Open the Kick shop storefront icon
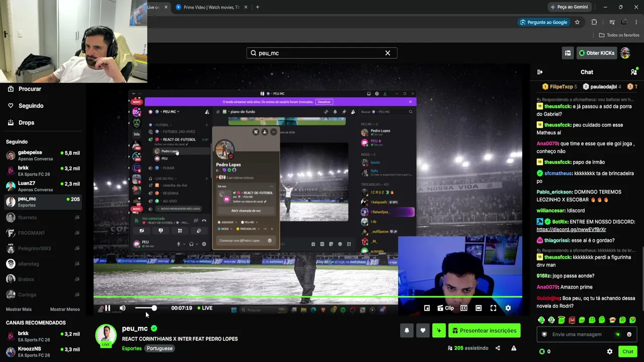644x362 pixels. [568, 53]
